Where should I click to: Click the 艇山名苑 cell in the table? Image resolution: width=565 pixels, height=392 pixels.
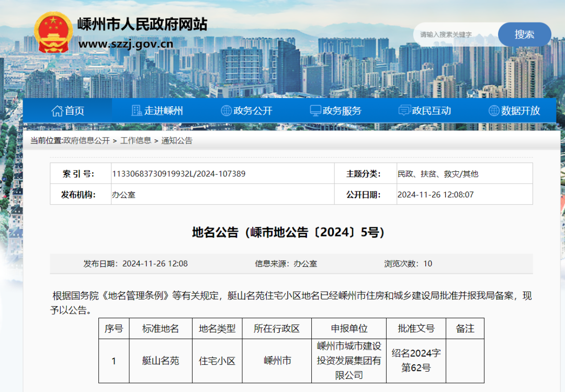coord(161,361)
